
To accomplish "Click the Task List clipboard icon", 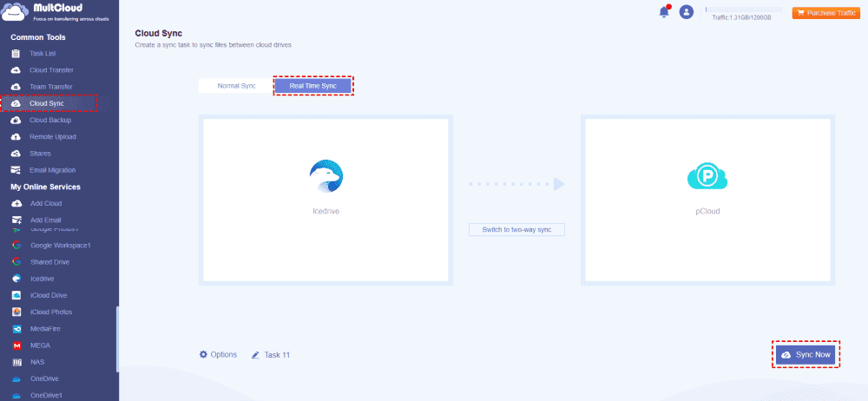I will point(16,54).
